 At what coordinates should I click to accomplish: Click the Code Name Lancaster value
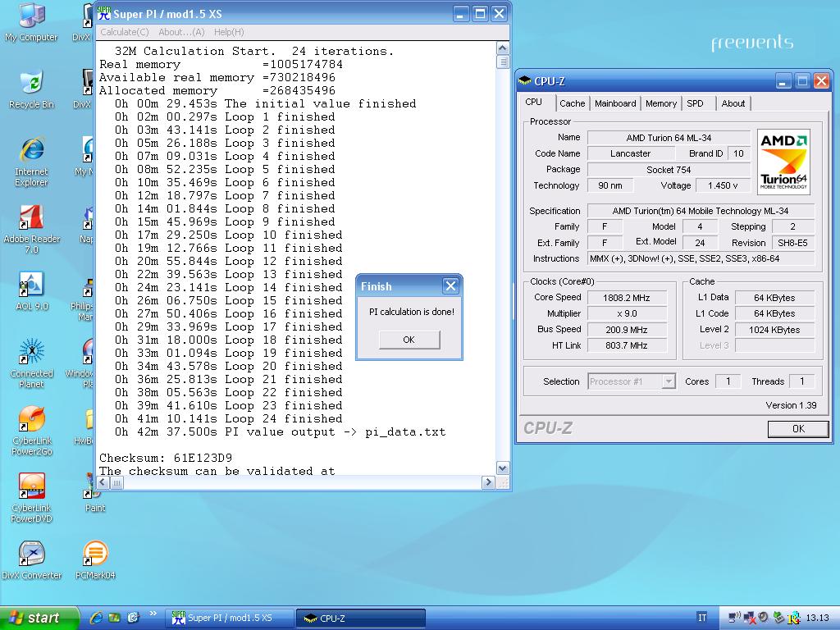(x=631, y=153)
